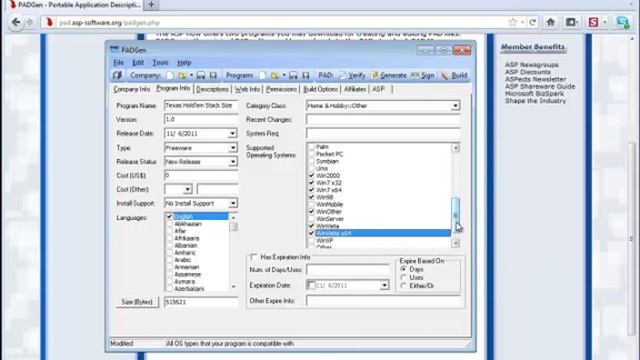Open the Expiration Date dropdown arrow
The height and width of the screenshot is (360, 640).
(384, 285)
